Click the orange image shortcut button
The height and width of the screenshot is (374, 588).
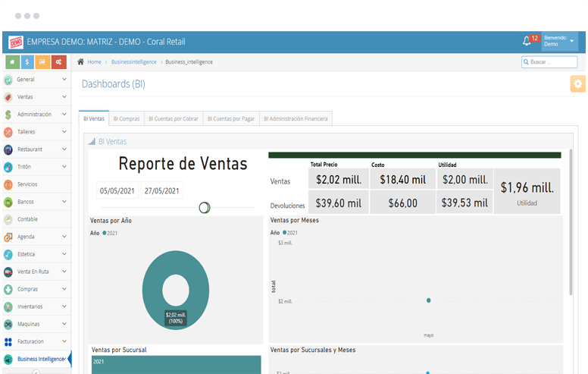pos(42,62)
